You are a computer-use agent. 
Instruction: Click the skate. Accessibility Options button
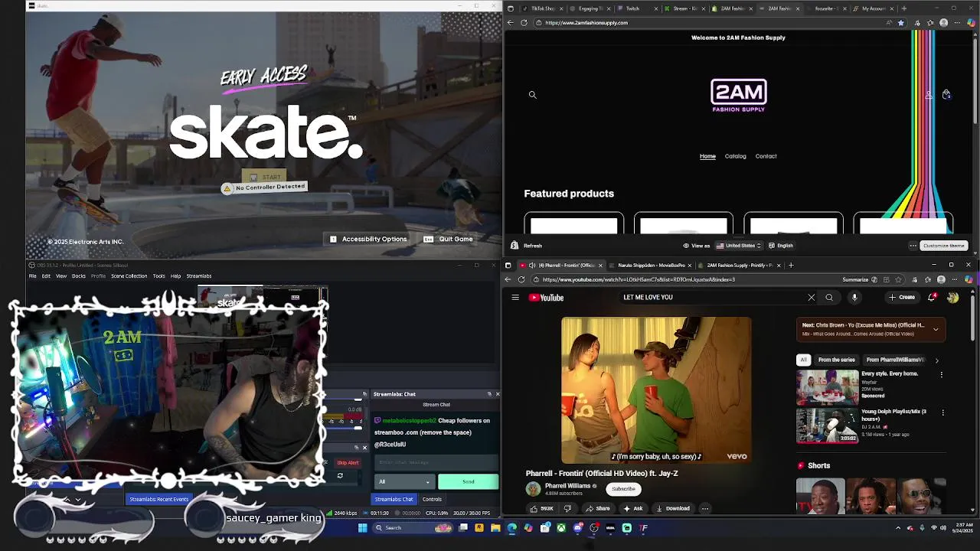[368, 239]
